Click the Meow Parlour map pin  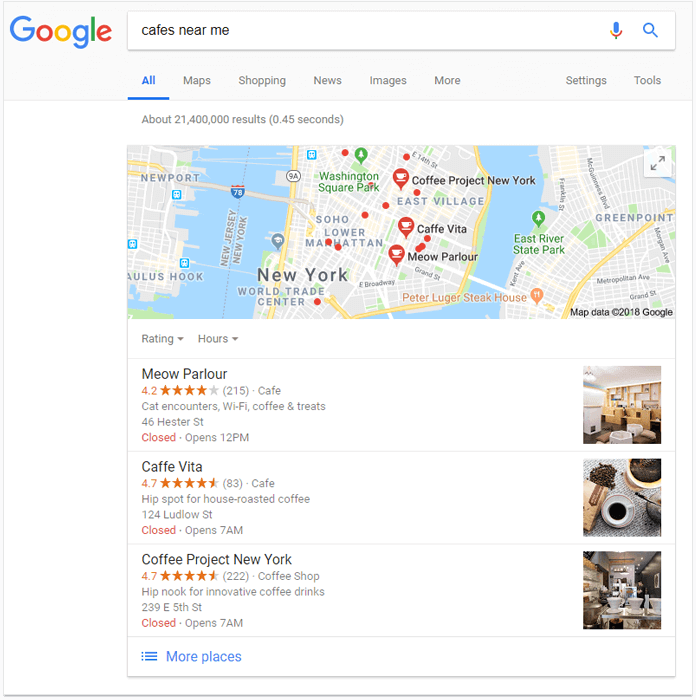tap(396, 255)
